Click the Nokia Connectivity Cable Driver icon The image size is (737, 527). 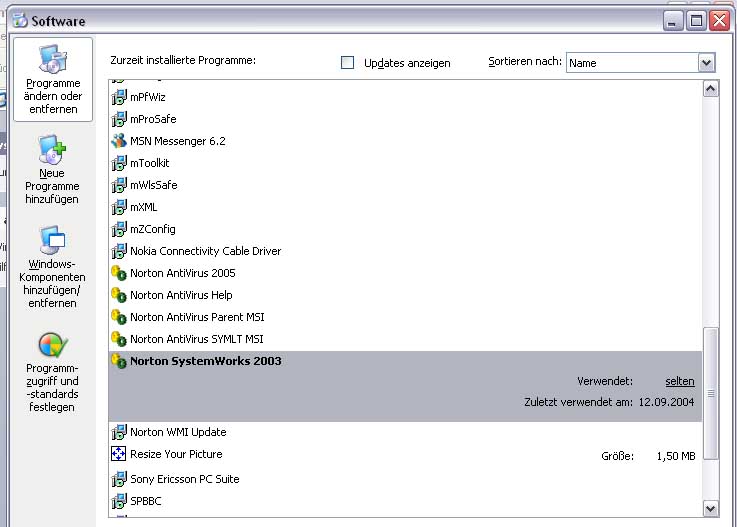(119, 251)
